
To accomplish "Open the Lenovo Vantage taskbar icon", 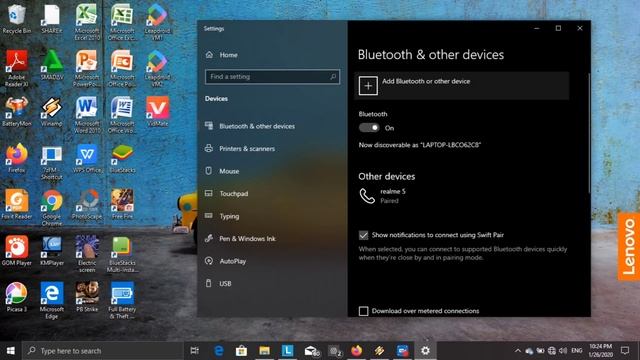I will pyautogui.click(x=287, y=351).
